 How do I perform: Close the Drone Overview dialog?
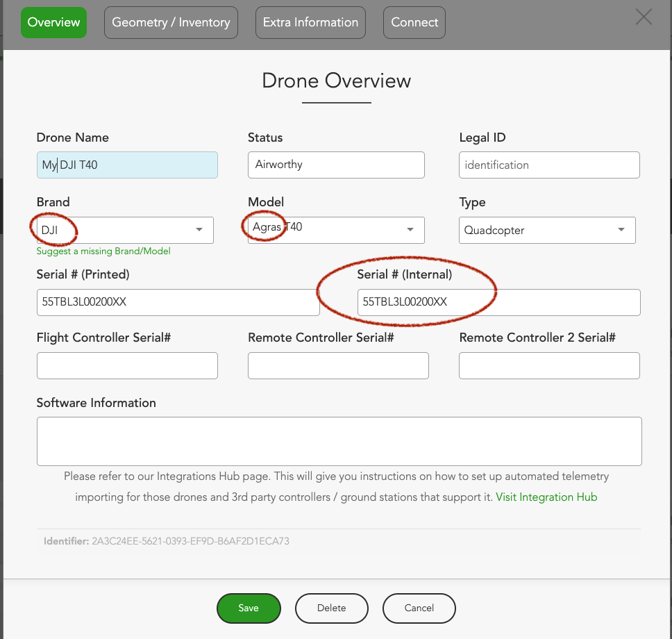click(644, 17)
